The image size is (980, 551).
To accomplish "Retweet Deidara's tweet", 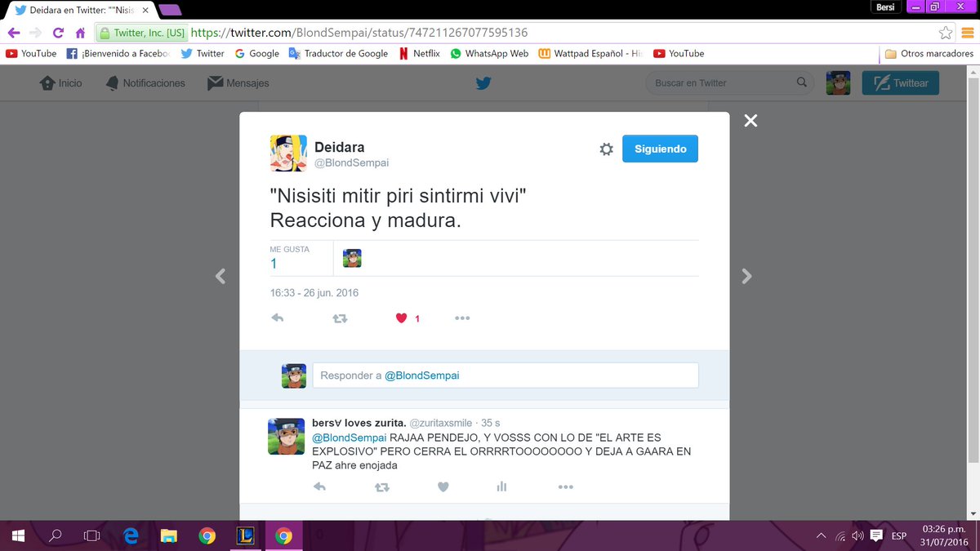I will [x=340, y=318].
